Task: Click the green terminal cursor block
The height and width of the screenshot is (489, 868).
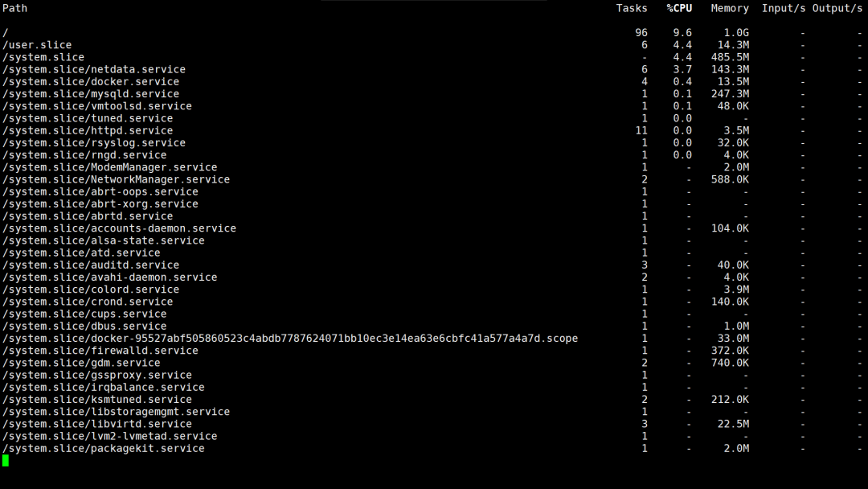Action: 6,460
